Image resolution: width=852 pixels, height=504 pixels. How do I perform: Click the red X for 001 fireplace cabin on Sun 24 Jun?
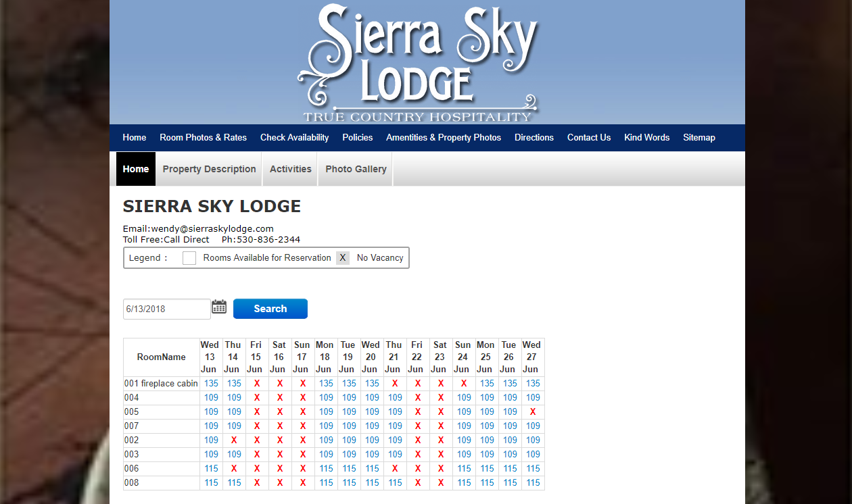coord(464,384)
